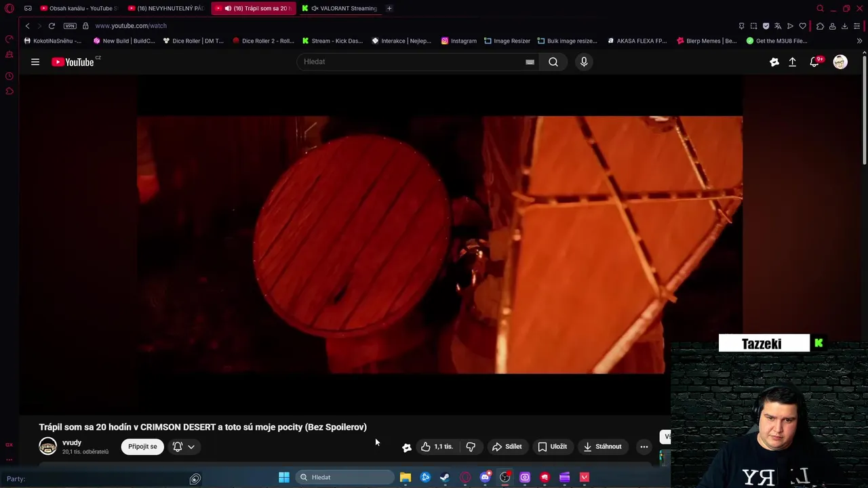The width and height of the screenshot is (868, 488).
Task: Mute the playing Trápil som tab audio
Action: point(227,8)
